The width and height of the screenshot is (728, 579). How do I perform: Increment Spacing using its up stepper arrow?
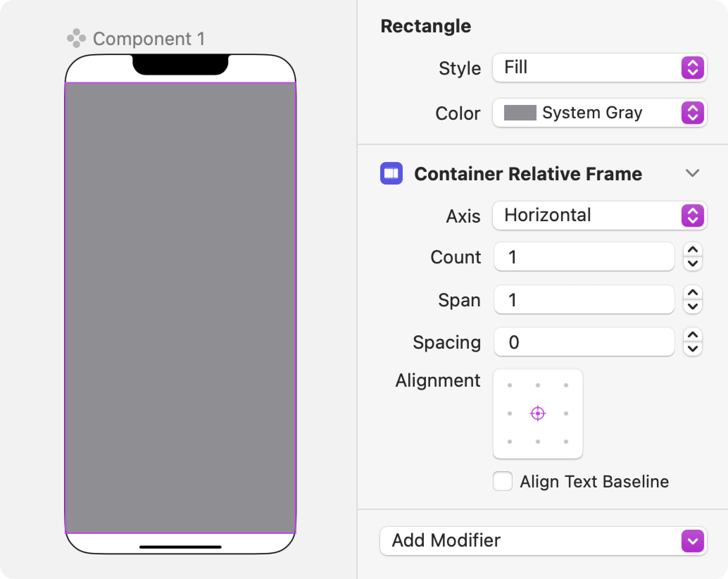point(692,335)
